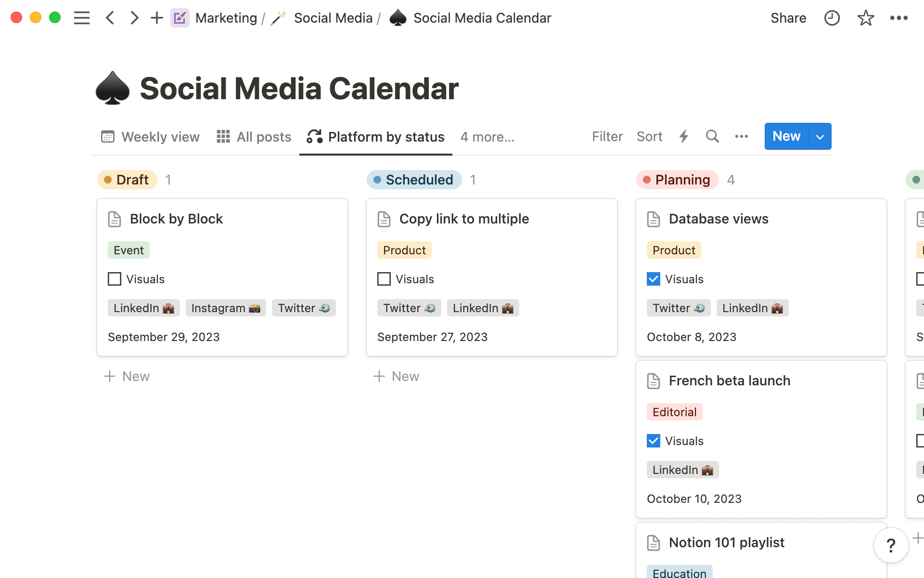Screen dimensions: 924x578
Task: Click the back navigation arrow
Action: point(110,18)
